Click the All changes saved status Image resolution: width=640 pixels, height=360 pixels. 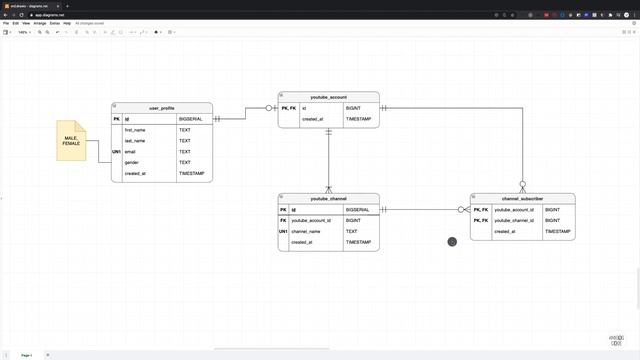coord(89,23)
